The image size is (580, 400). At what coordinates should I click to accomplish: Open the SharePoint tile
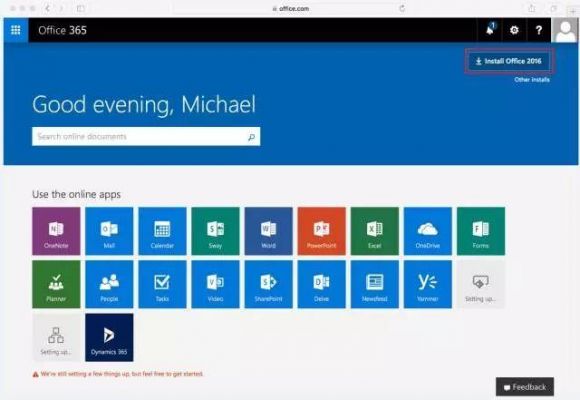pyautogui.click(x=269, y=284)
